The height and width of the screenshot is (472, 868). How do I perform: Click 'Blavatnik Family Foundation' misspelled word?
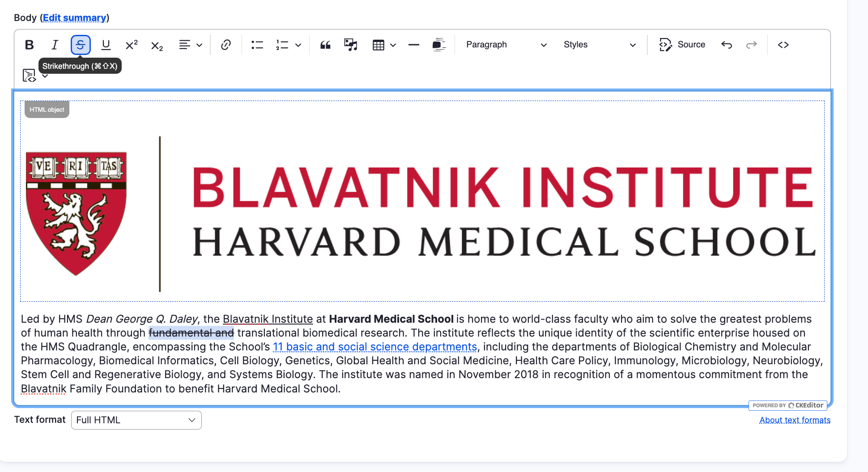click(44, 389)
